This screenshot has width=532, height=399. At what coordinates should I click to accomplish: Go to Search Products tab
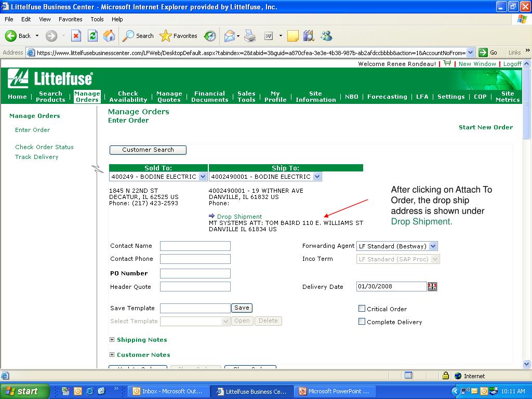click(50, 96)
